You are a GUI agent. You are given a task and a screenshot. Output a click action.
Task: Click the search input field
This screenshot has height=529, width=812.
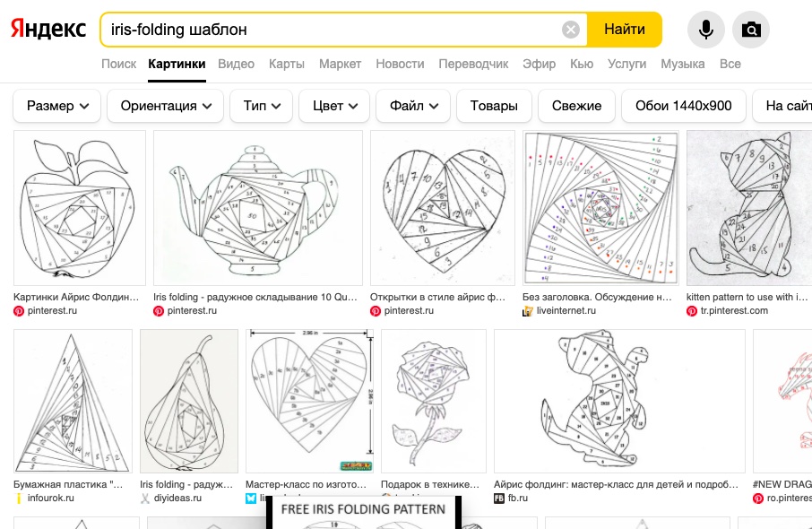click(332, 30)
